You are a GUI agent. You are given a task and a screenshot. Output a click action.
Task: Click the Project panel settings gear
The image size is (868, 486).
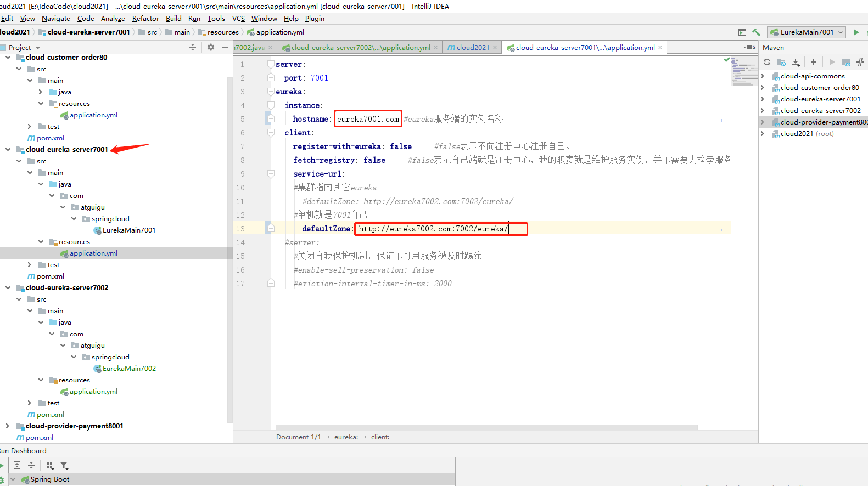click(x=211, y=48)
